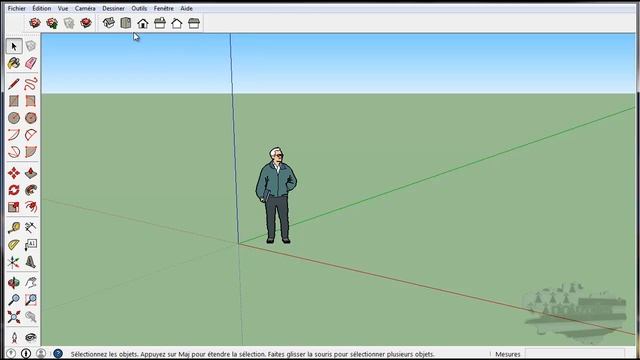Click the standing man figure
Image resolution: width=640 pixels, height=360 pixels.
tap(276, 196)
